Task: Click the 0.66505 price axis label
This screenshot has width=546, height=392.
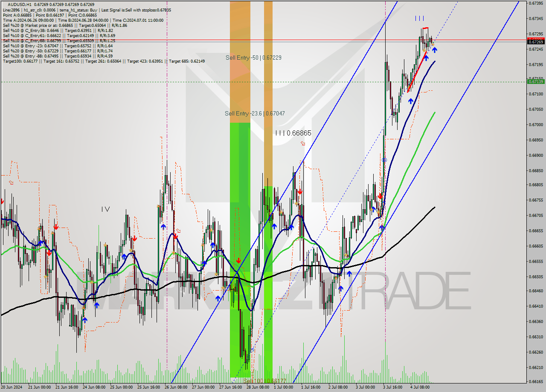Action: pyautogui.click(x=536, y=277)
